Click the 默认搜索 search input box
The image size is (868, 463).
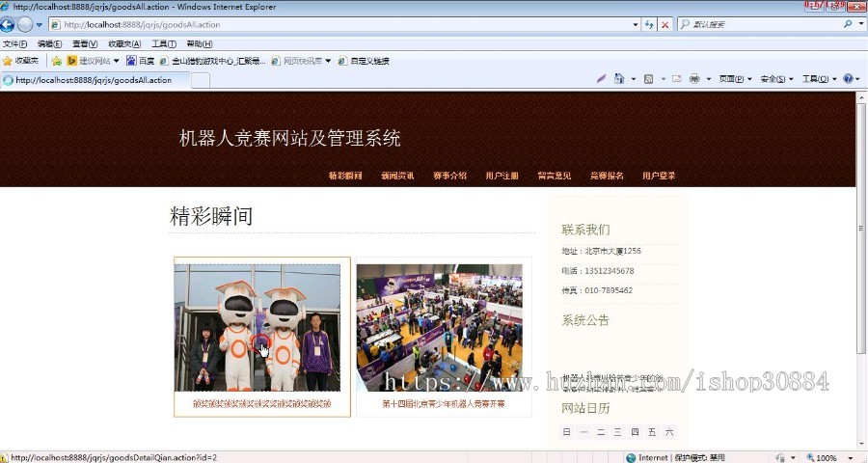[761, 24]
